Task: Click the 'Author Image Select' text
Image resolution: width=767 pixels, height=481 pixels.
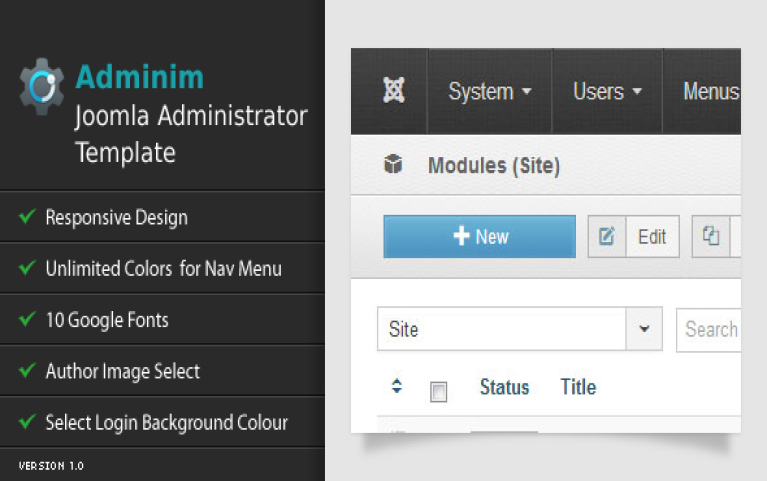Action: (x=123, y=371)
